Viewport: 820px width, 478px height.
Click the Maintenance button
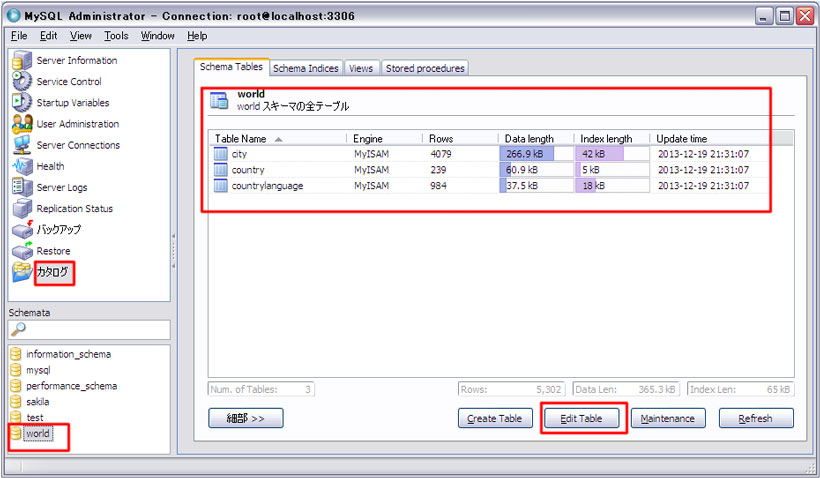coord(668,418)
